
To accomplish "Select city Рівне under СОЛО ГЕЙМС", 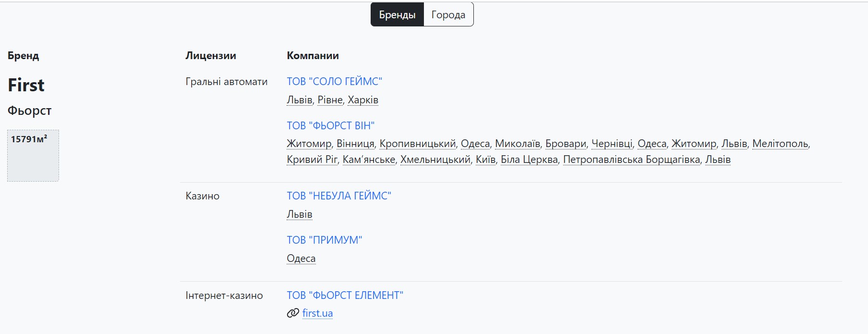I will [x=330, y=100].
